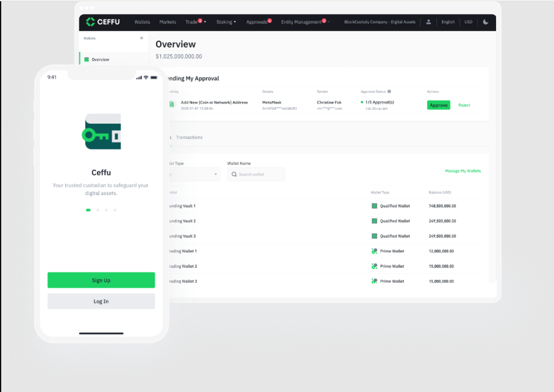Screen dimensions: 554x392
Task: Go to Markets in the top navigation
Action: click(168, 22)
